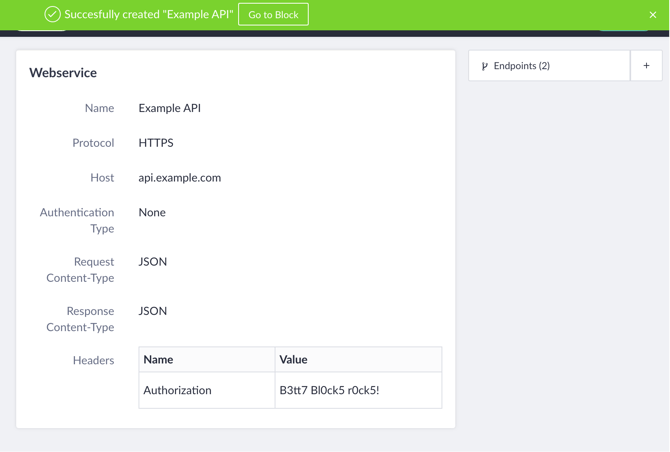The height and width of the screenshot is (452, 670).
Task: Select the Response Content-Type JSON value
Action: click(153, 311)
